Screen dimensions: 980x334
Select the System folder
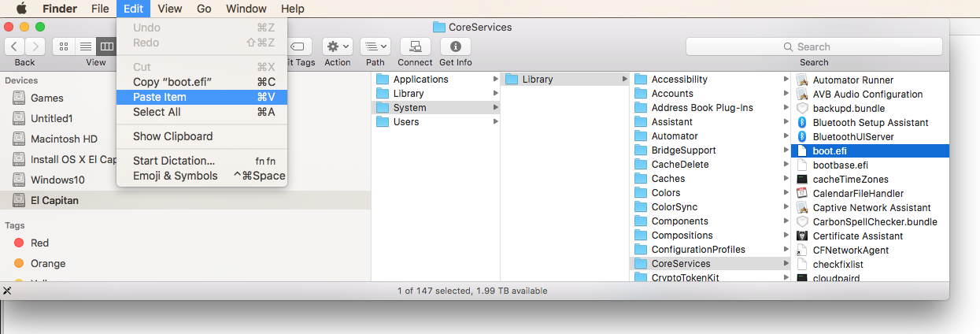[x=435, y=107]
